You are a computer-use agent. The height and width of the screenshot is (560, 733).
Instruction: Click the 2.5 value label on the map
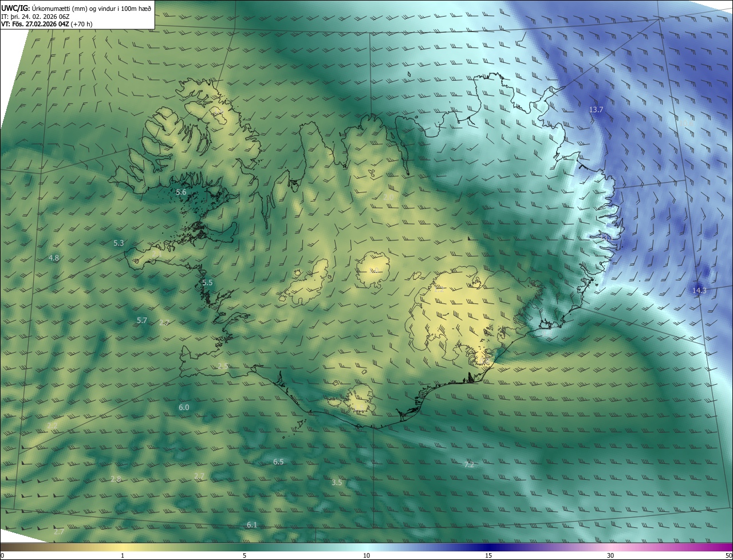click(x=223, y=365)
